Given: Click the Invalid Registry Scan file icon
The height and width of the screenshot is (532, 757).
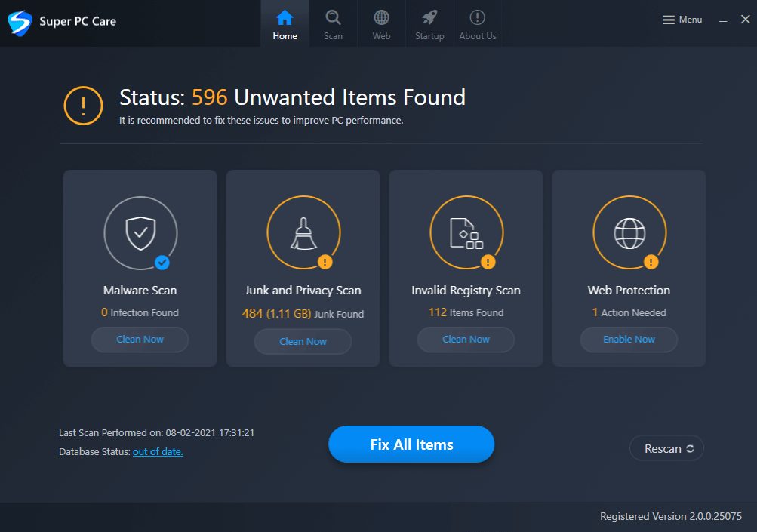Looking at the screenshot, I should [466, 234].
